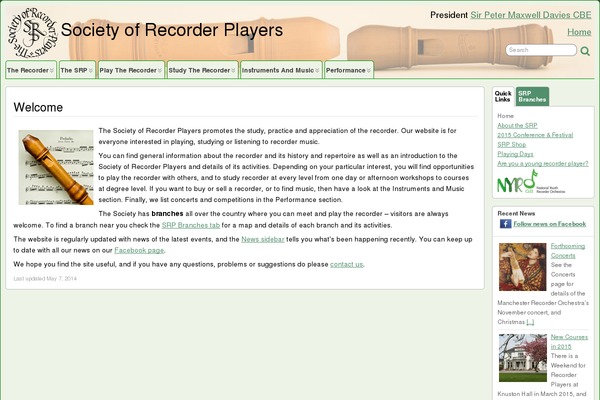
Task: Switch to the SRP Branches tab
Action: tap(532, 96)
